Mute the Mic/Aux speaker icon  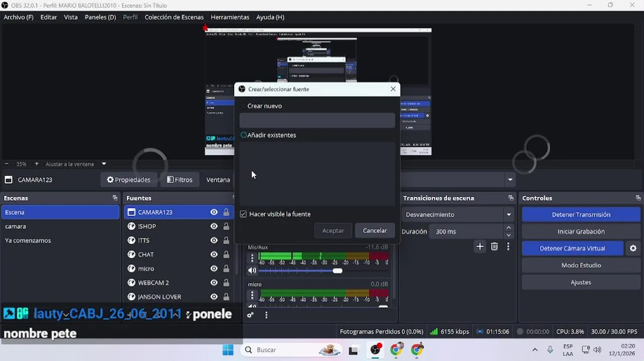pyautogui.click(x=252, y=270)
